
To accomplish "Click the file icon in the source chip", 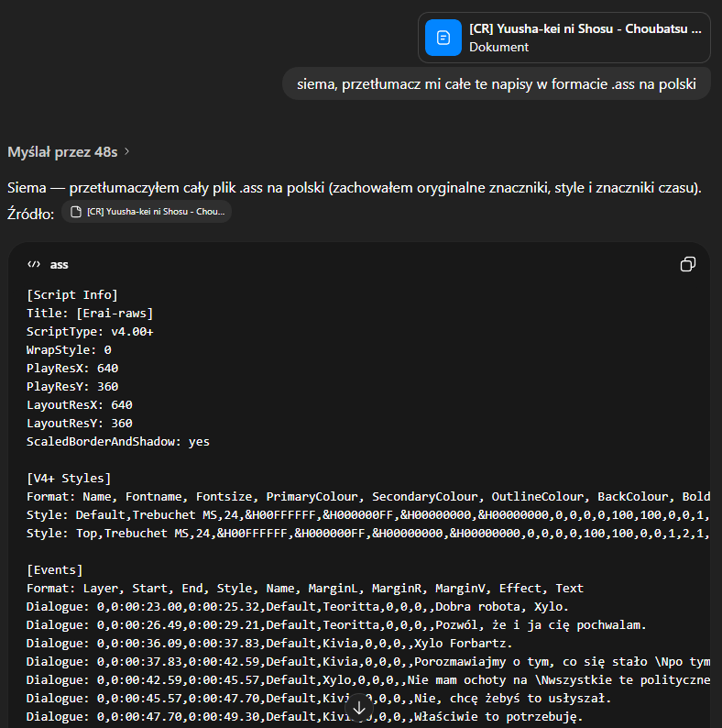I will click(77, 212).
